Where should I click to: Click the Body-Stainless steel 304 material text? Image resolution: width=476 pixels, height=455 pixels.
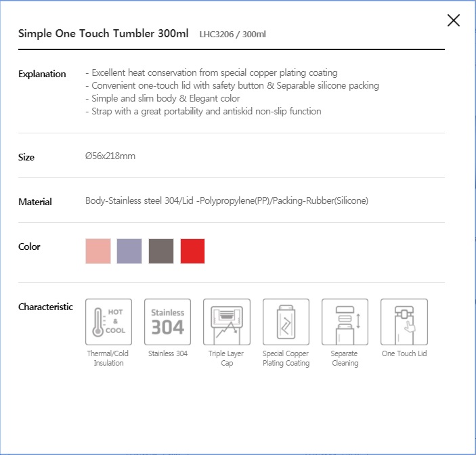click(x=133, y=200)
